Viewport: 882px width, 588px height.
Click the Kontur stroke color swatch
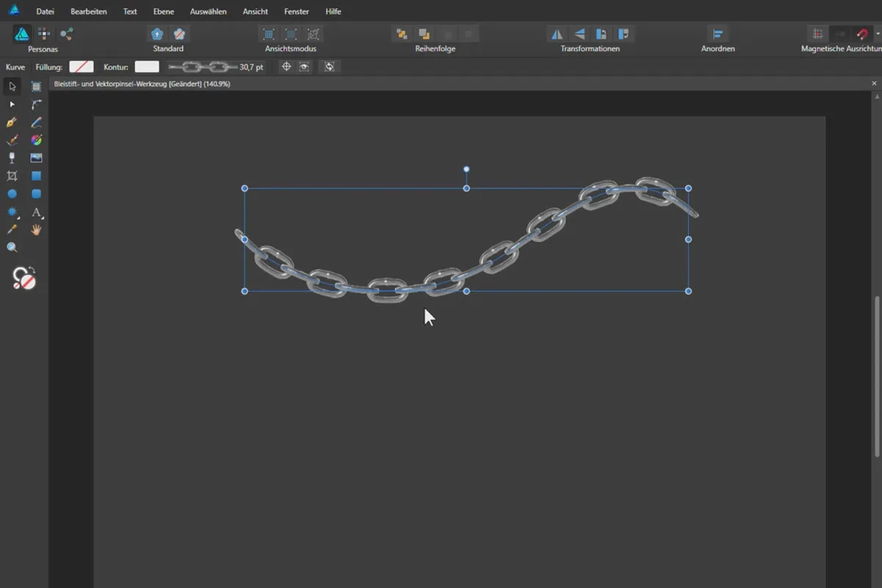(x=147, y=67)
